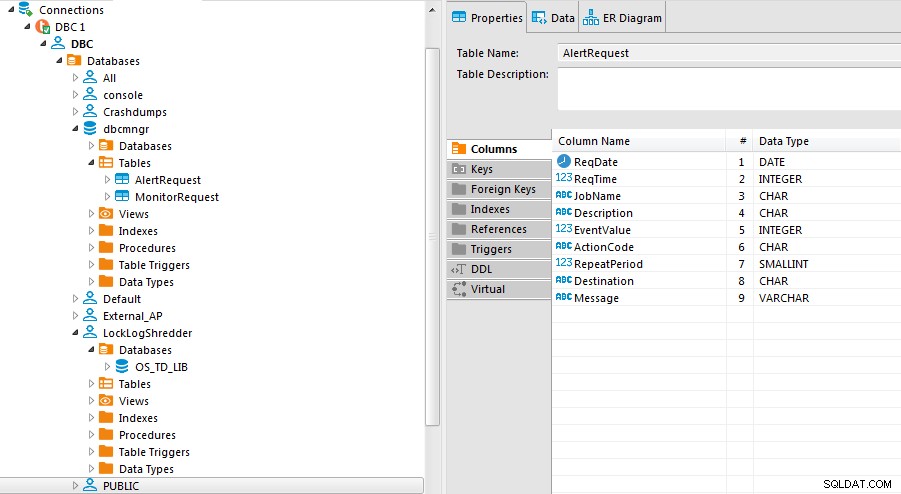This screenshot has height=494, width=901.
Task: Collapse the LockLogShredder node
Action: coord(75,333)
